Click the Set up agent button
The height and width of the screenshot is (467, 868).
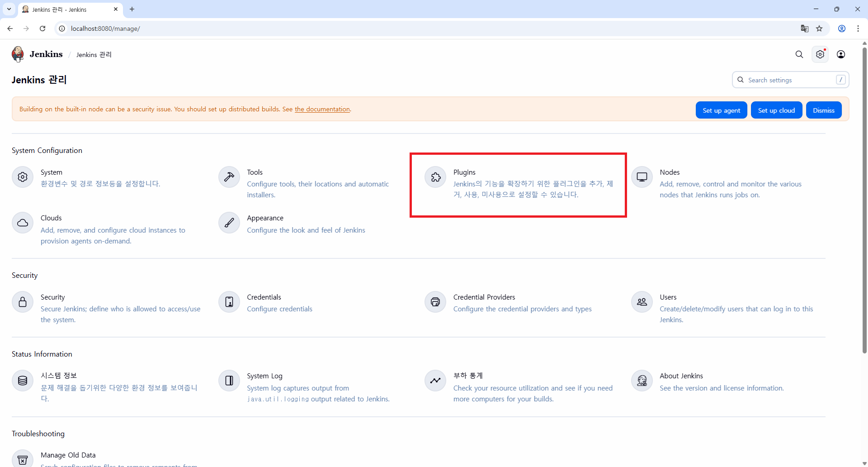722,110
